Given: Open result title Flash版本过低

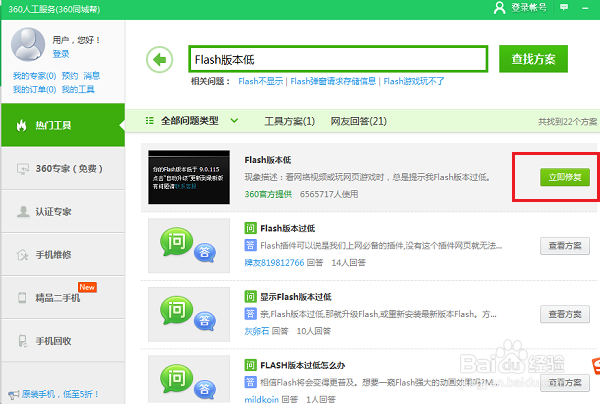Looking at the screenshot, I should tap(288, 228).
